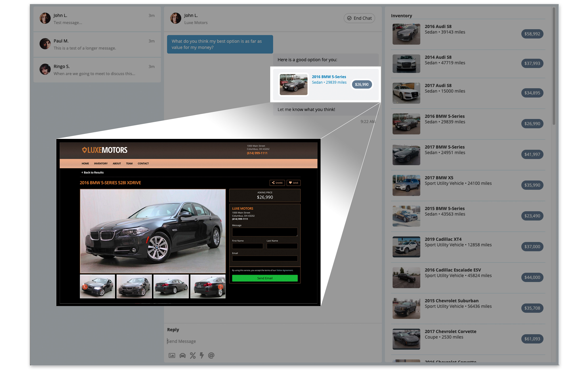Click the (614) 999-1111 number in website header
The height and width of the screenshot is (374, 588).
click(x=257, y=153)
